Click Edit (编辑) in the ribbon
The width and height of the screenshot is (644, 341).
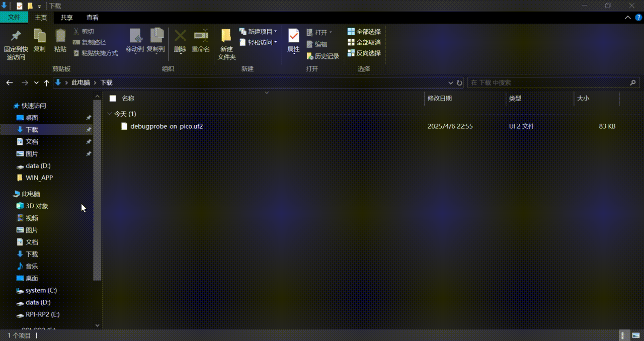[x=317, y=44]
